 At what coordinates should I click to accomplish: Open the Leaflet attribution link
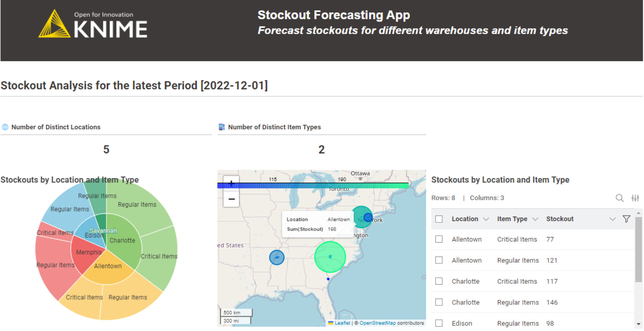click(x=342, y=323)
